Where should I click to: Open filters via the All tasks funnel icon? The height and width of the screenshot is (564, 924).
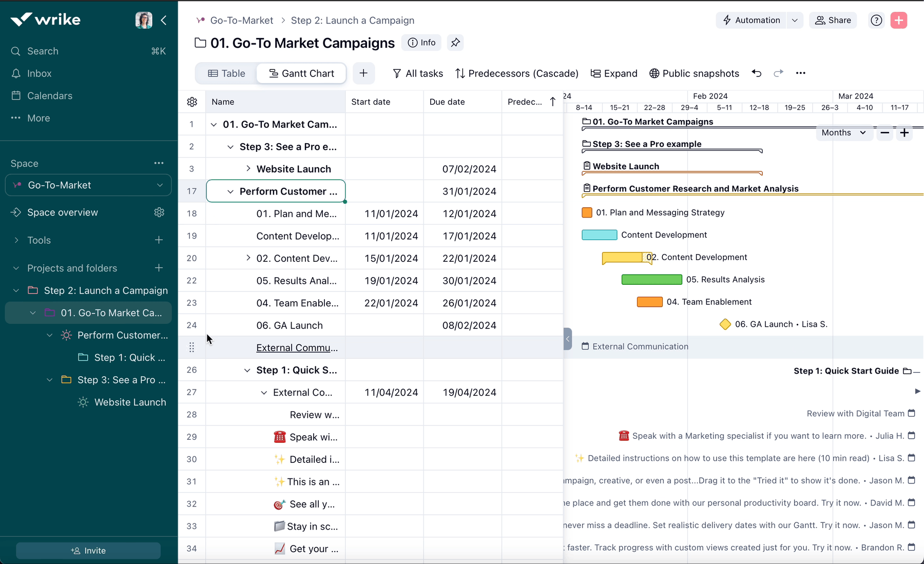tap(397, 73)
